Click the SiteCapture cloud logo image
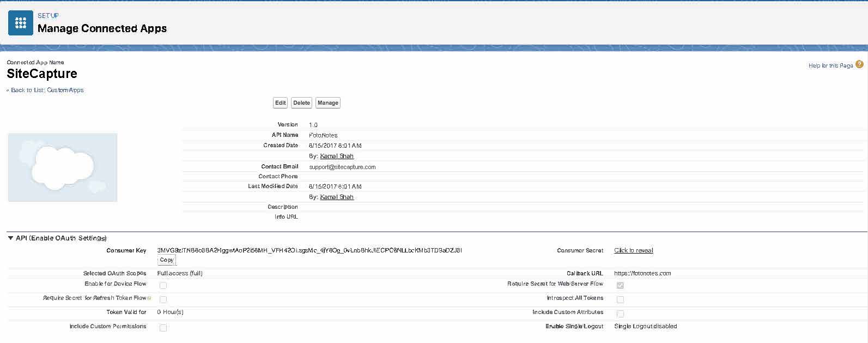Screen dimensions: 868x343 tap(63, 167)
